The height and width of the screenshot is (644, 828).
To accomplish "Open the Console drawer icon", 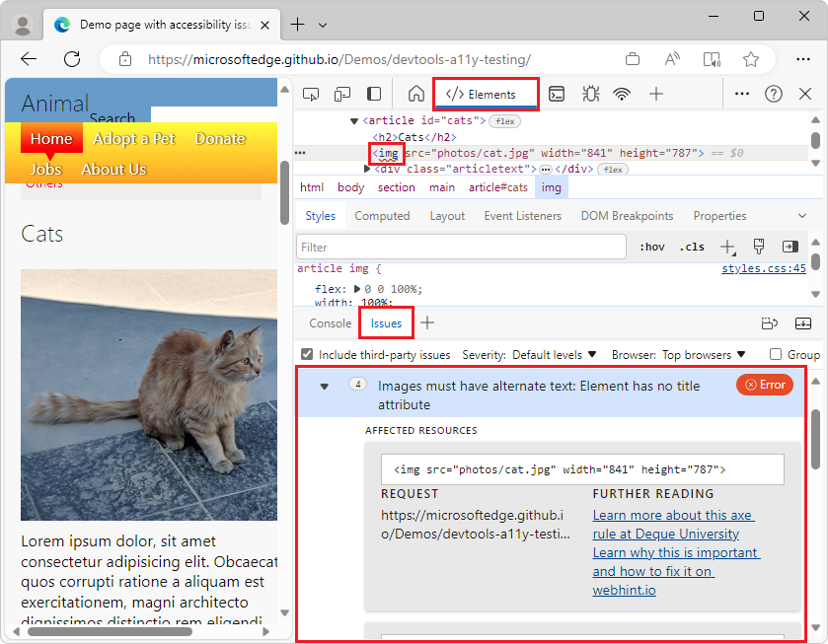I will (x=558, y=94).
